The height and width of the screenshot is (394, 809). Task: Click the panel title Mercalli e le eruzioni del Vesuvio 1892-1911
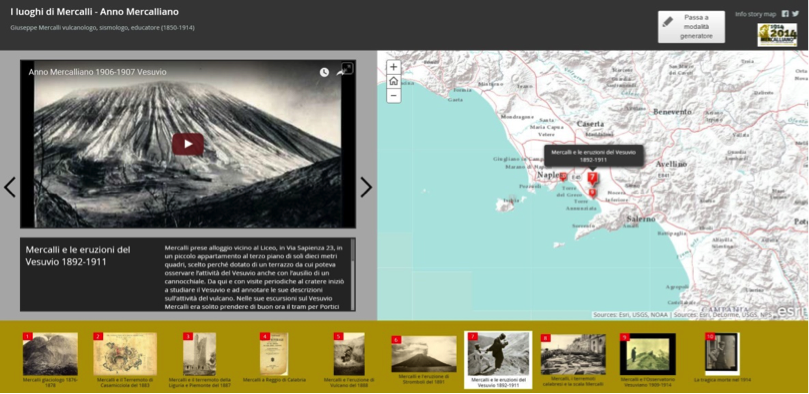[78, 256]
